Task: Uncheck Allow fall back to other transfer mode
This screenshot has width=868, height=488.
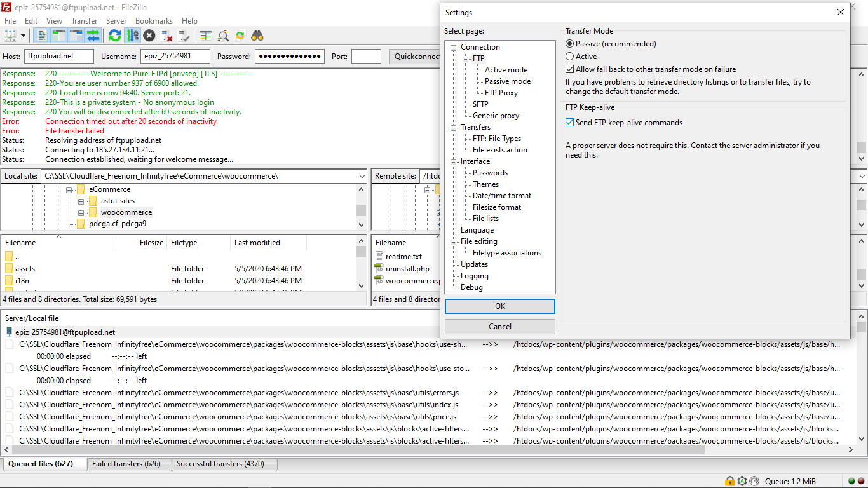Action: click(570, 69)
